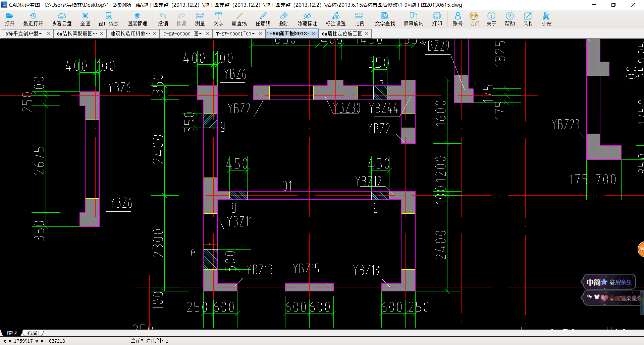
Task: Click 屏幕旋转 screen rotate icon
Action: point(414,19)
